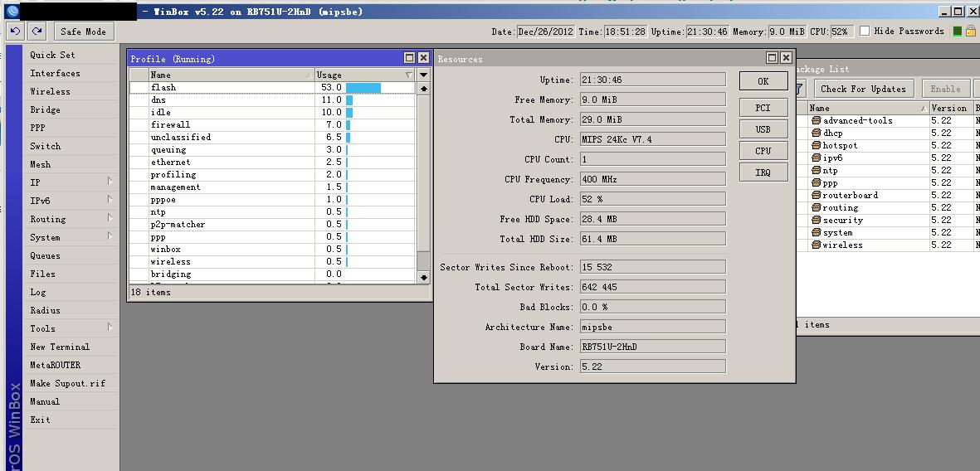This screenshot has width=980, height=471.
Task: Click the padlock icon in top bar
Action: click(x=970, y=31)
